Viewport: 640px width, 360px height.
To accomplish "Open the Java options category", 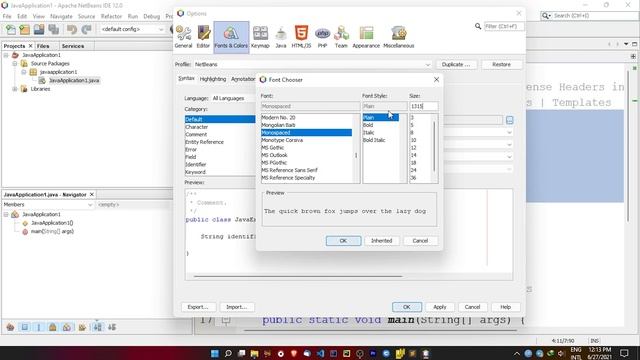I will (280, 37).
